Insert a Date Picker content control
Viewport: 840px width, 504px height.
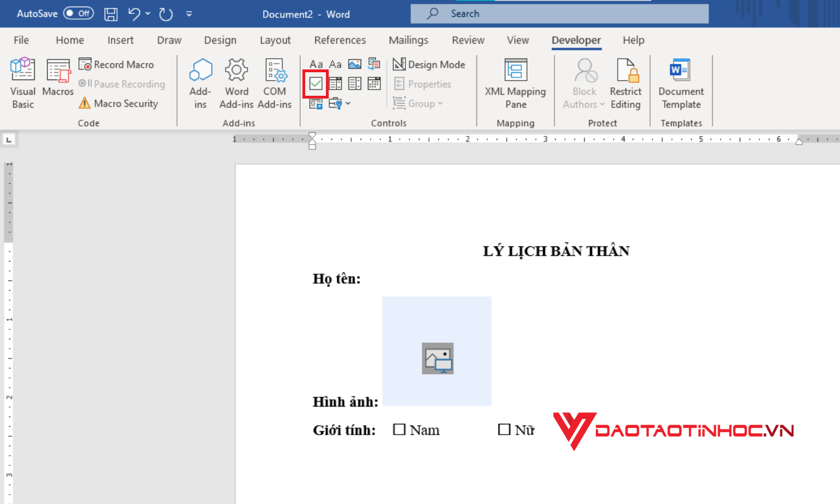[374, 83]
